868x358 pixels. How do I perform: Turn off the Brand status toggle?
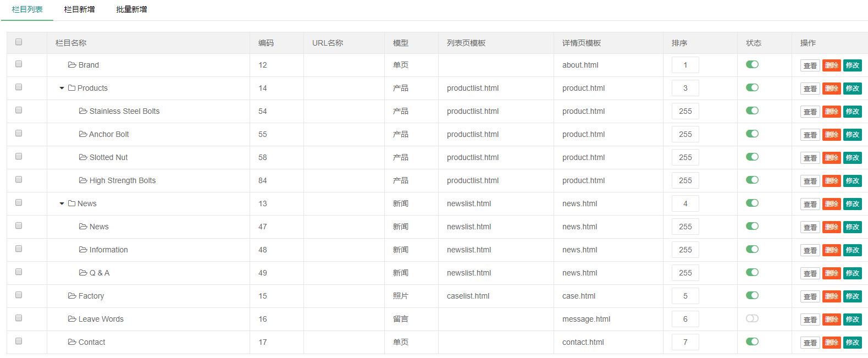click(752, 64)
